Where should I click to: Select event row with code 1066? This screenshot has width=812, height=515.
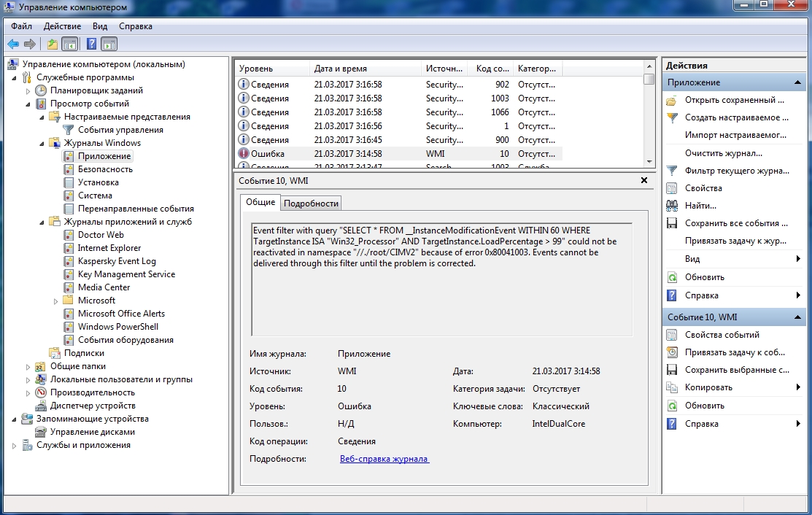point(399,112)
